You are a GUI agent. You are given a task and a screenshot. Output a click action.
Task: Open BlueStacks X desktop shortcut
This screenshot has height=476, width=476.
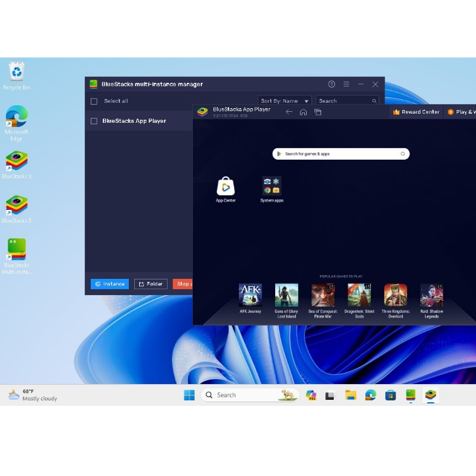click(17, 161)
